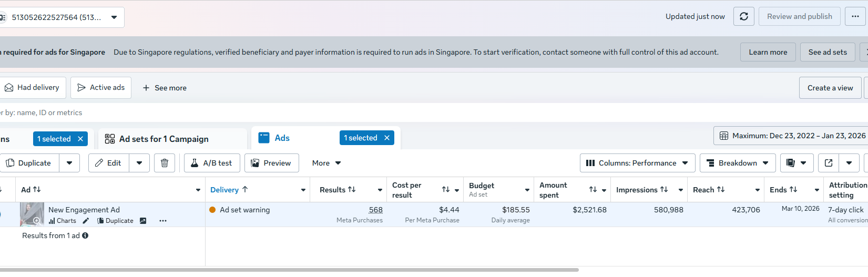The height and width of the screenshot is (277, 868).
Task: Clear the 1 selected filter on Ads tab
Action: pyautogui.click(x=387, y=138)
